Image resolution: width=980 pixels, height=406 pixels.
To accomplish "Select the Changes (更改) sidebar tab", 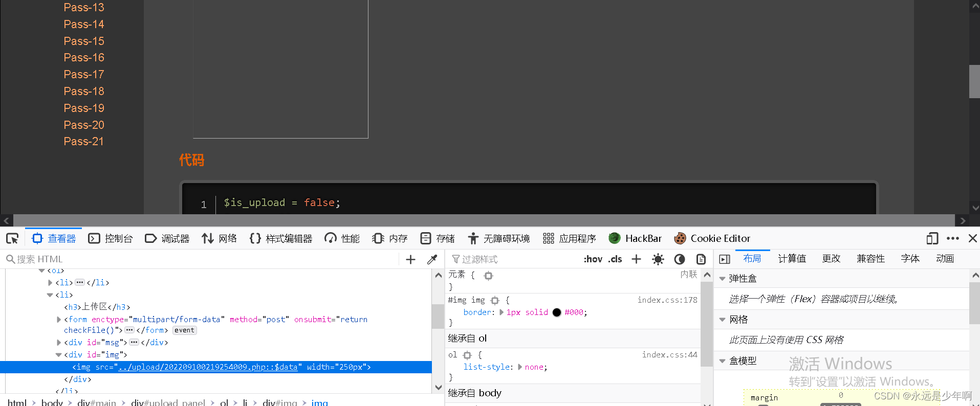I will [x=832, y=259].
